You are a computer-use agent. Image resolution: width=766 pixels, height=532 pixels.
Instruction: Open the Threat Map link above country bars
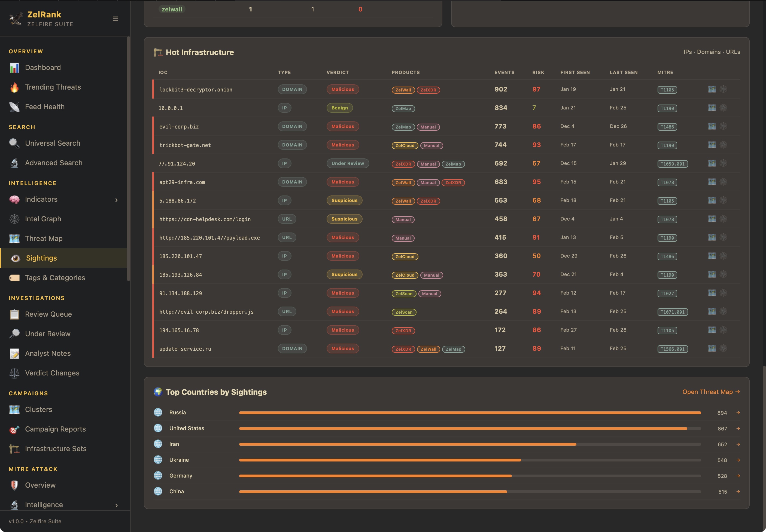coord(710,392)
